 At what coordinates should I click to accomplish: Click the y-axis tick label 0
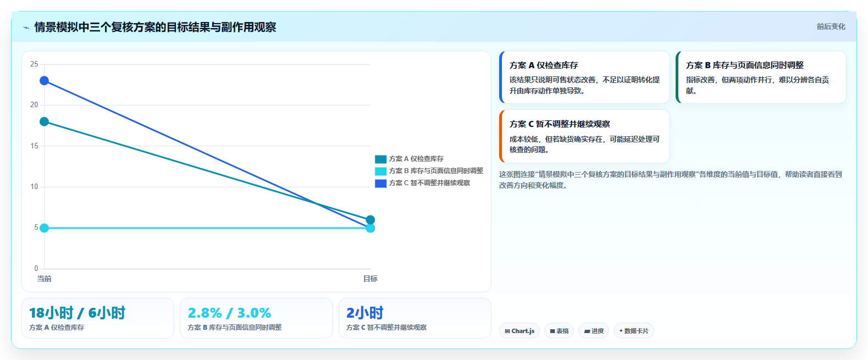click(36, 269)
